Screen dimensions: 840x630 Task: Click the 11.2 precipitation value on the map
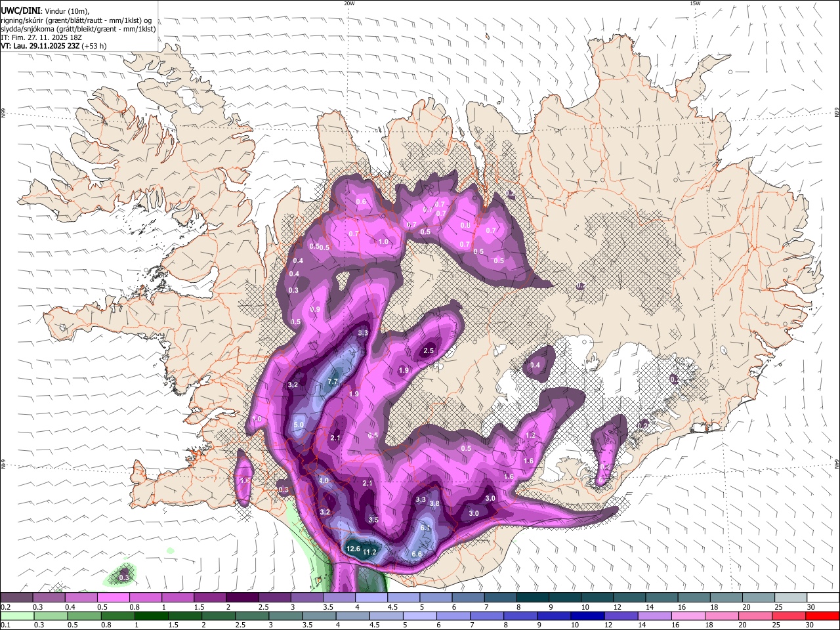pyautogui.click(x=369, y=552)
